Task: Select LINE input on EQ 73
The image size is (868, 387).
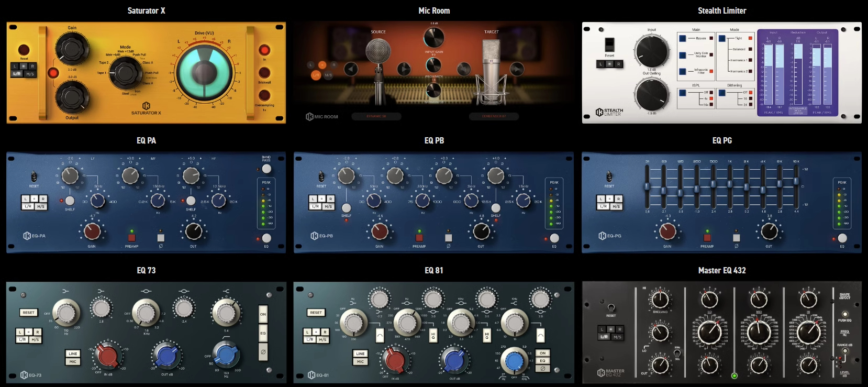Action: (x=73, y=353)
